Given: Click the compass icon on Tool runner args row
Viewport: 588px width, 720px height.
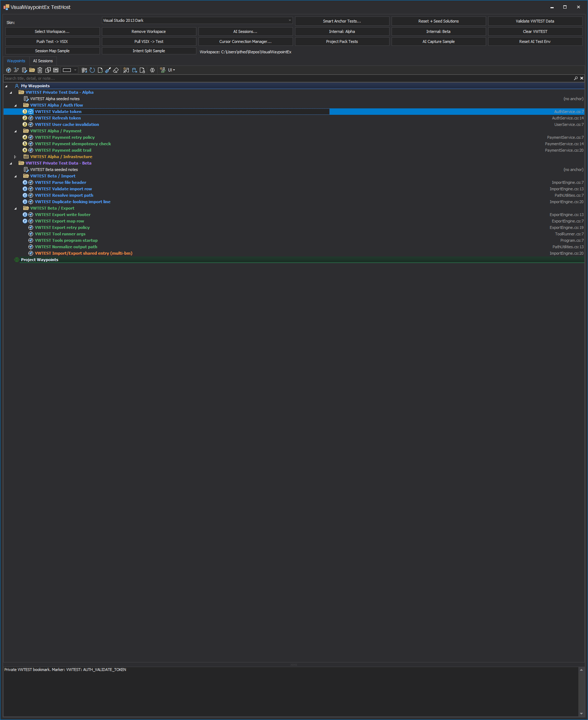Looking at the screenshot, I should point(31,234).
